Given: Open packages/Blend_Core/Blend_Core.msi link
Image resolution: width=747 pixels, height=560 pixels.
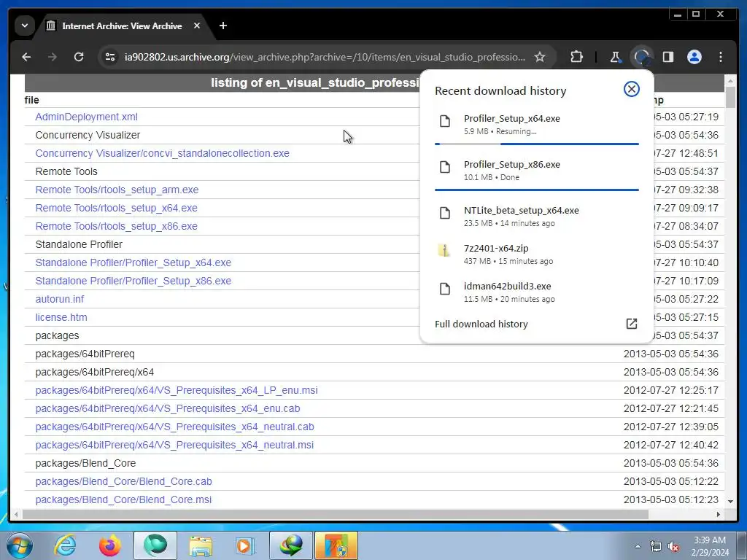Looking at the screenshot, I should [123, 499].
